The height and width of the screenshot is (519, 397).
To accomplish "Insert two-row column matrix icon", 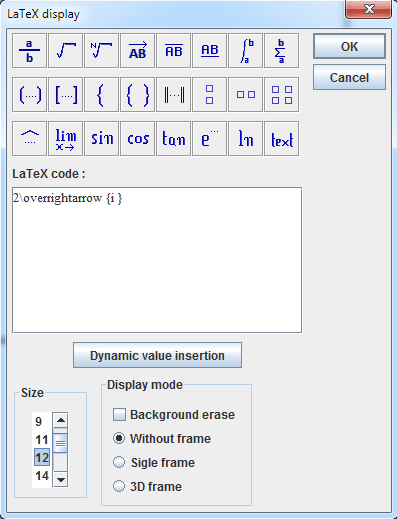I will click(209, 95).
